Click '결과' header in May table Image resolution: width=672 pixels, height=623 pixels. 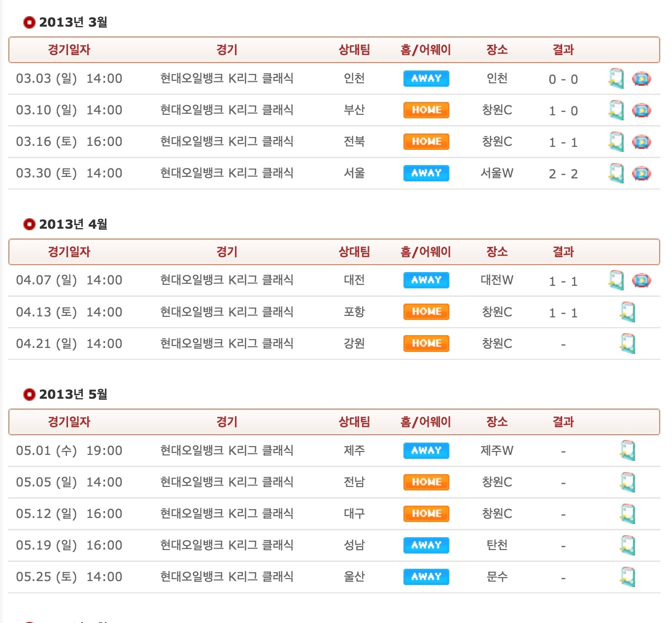click(x=563, y=422)
